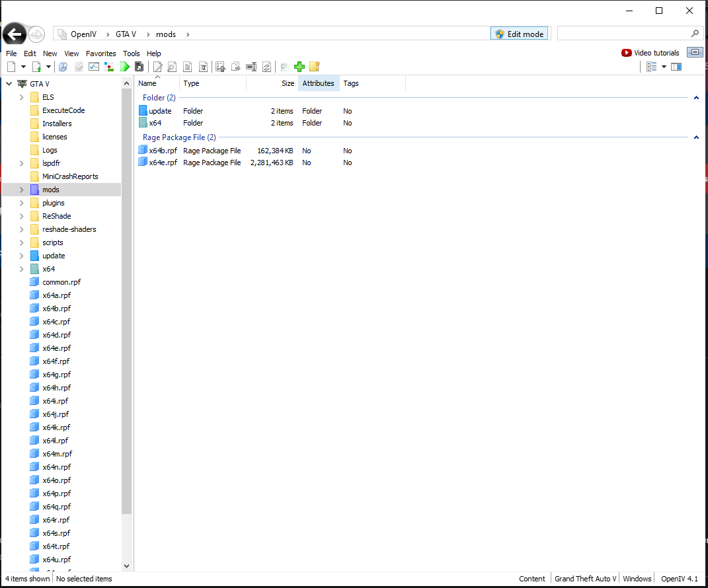This screenshot has width=708, height=588.
Task: Click the new blank file toolbar icon
Action: pyautogui.click(x=11, y=67)
